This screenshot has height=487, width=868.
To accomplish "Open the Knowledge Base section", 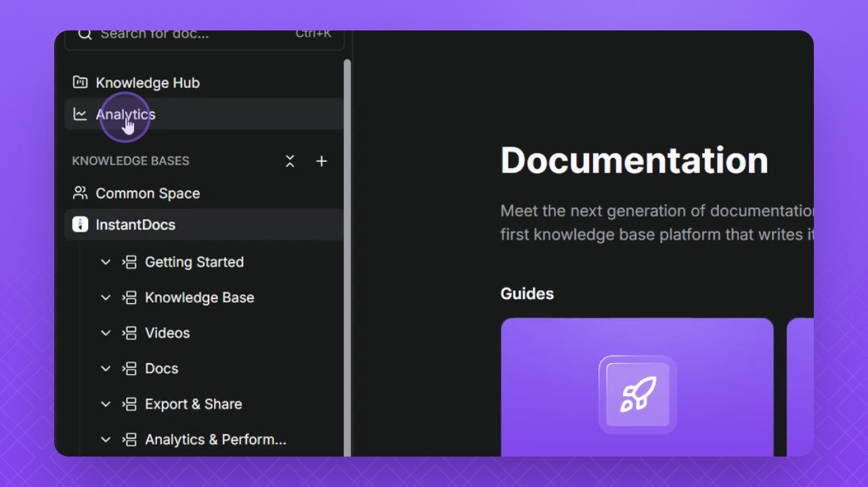I will (x=200, y=298).
